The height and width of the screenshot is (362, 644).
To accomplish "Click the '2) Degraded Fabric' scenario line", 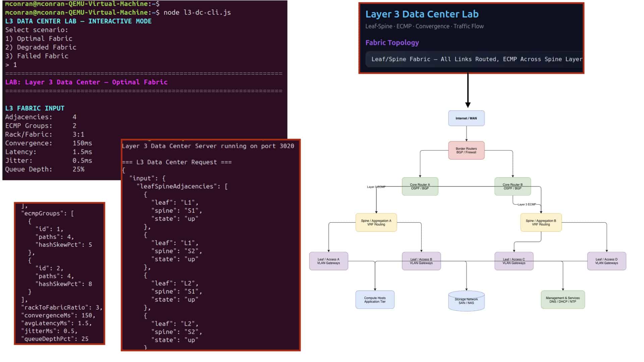I will (41, 47).
